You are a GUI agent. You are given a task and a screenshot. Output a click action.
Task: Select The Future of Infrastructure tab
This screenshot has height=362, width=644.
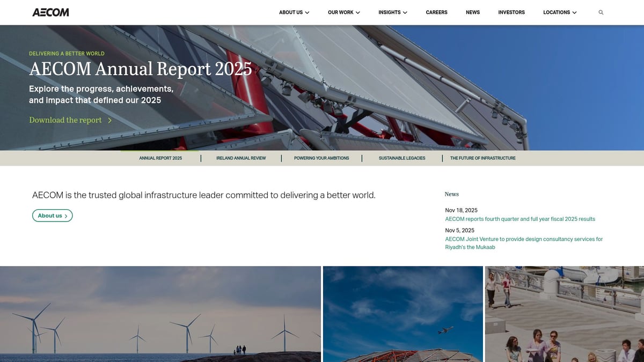pyautogui.click(x=482, y=158)
